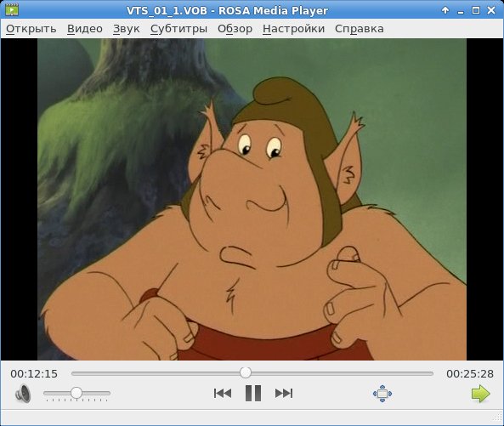Viewport: 504px width, 426px height.
Task: Click the volume slider knob
Action: click(x=76, y=393)
